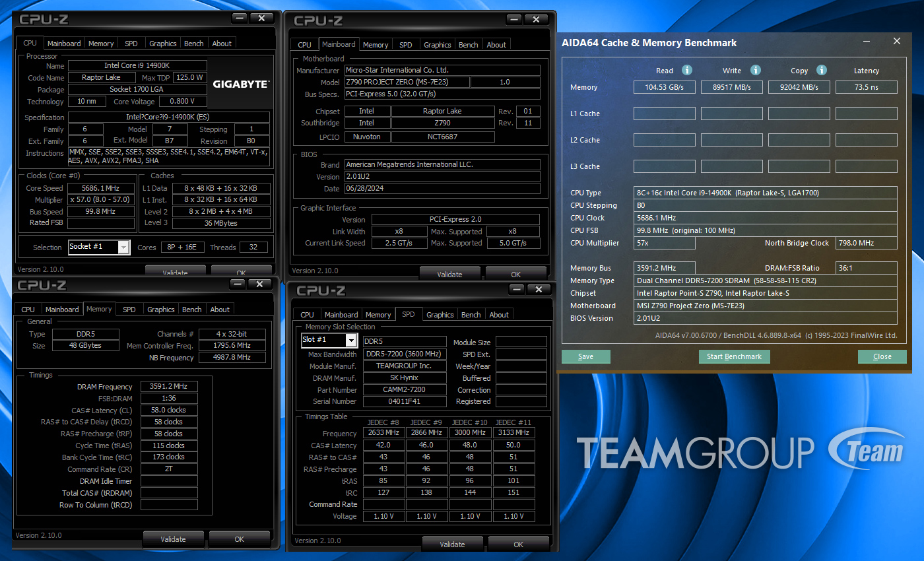Open Bench tab in the Motherboard info window
This screenshot has width=924, height=561.
click(468, 45)
